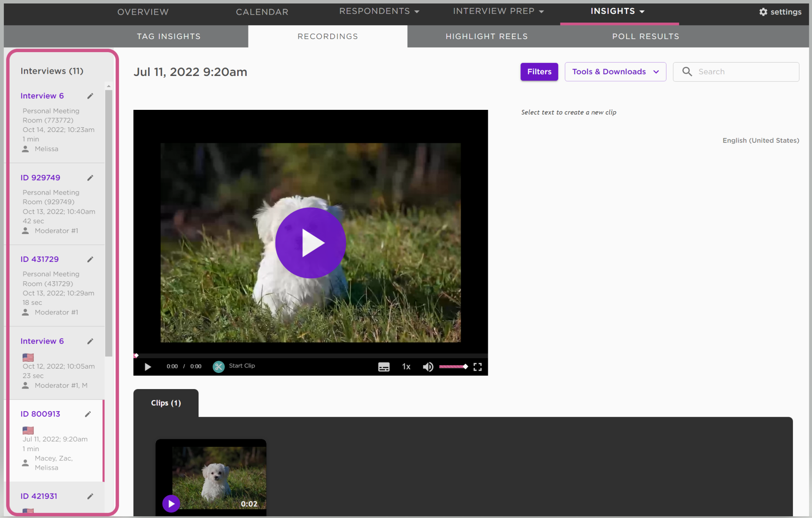Expand Interview Prep menu
This screenshot has height=518, width=812.
pos(498,11)
